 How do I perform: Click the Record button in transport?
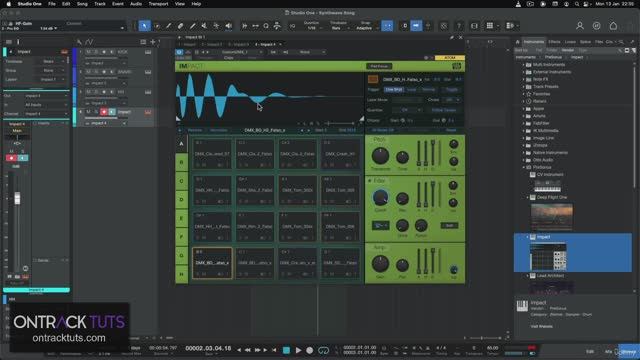[x=310, y=350]
